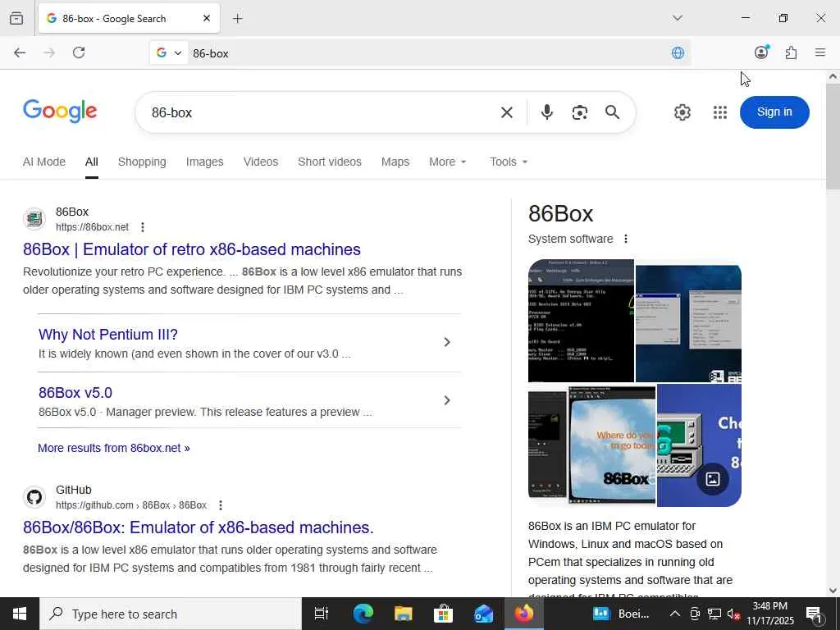Expand the Tools dropdown
Image resolution: width=840 pixels, height=630 pixels.
tap(509, 162)
